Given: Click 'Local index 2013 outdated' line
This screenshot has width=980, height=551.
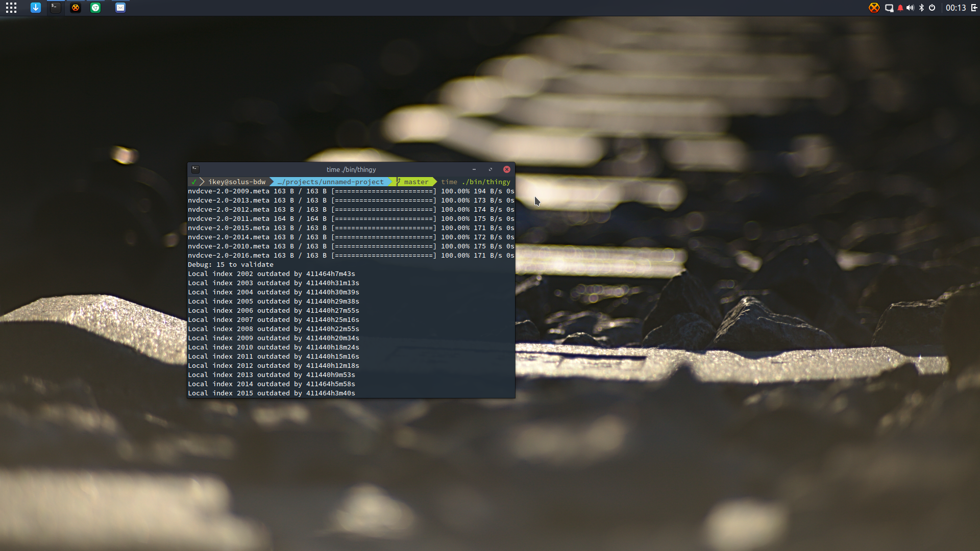Looking at the screenshot, I should pyautogui.click(x=272, y=375).
